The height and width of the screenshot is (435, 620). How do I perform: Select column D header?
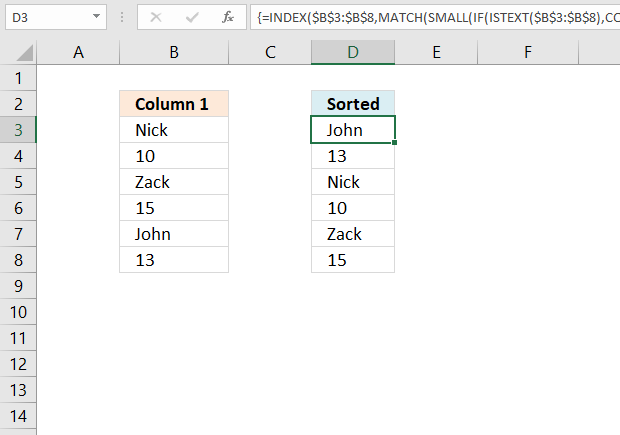(x=353, y=52)
